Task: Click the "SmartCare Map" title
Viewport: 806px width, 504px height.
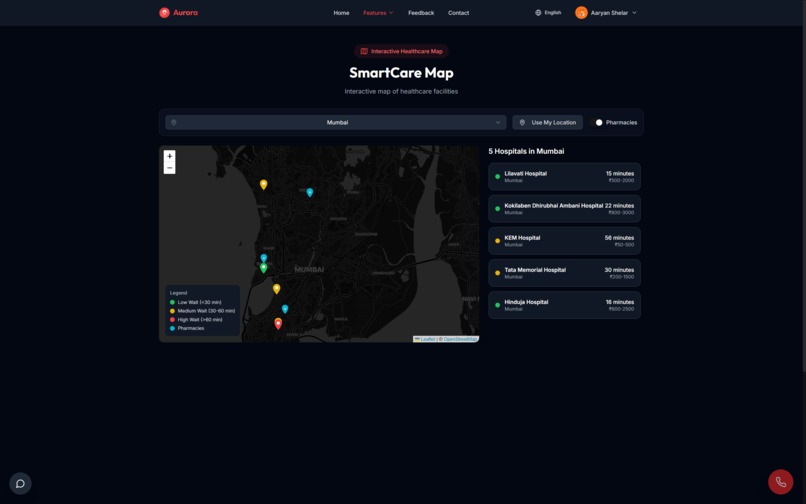Action: [x=401, y=73]
